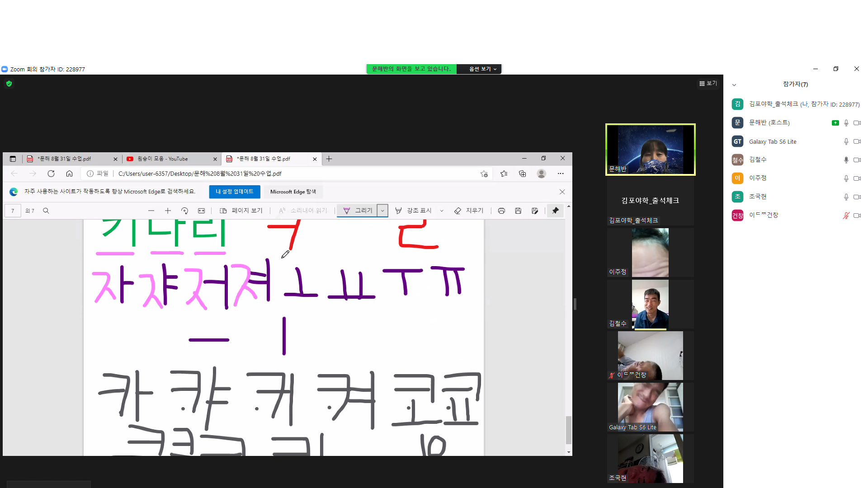Open the Edge settings ellipsis menu
This screenshot has height=488, width=868.
[x=561, y=174]
